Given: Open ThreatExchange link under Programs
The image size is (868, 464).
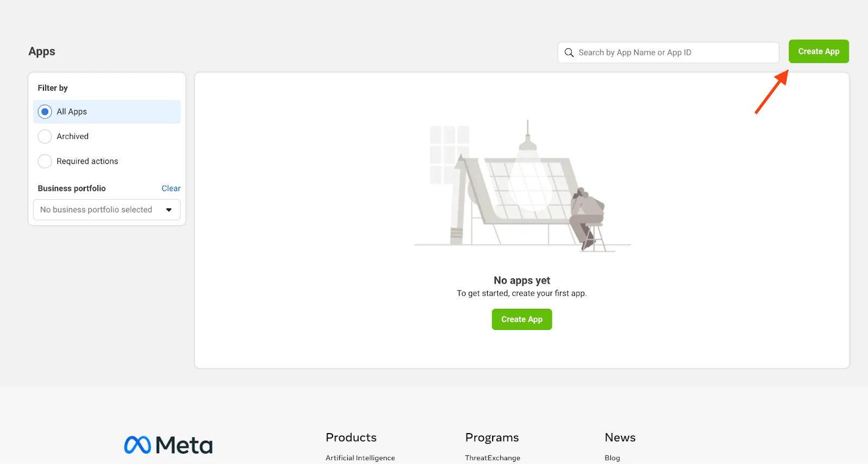Looking at the screenshot, I should coord(493,458).
